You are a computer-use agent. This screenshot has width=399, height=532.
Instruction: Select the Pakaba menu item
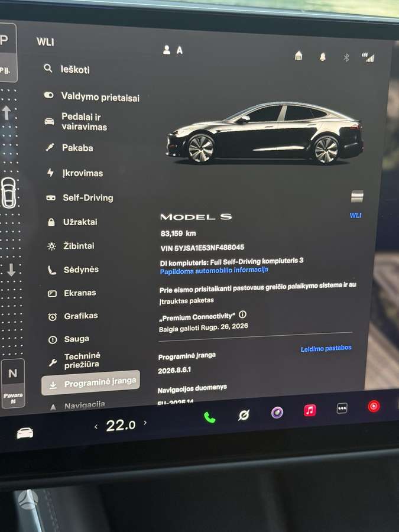pos(69,148)
